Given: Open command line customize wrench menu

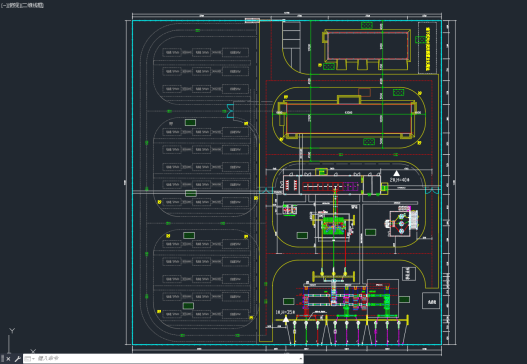Looking at the screenshot, I should [x=17, y=359].
